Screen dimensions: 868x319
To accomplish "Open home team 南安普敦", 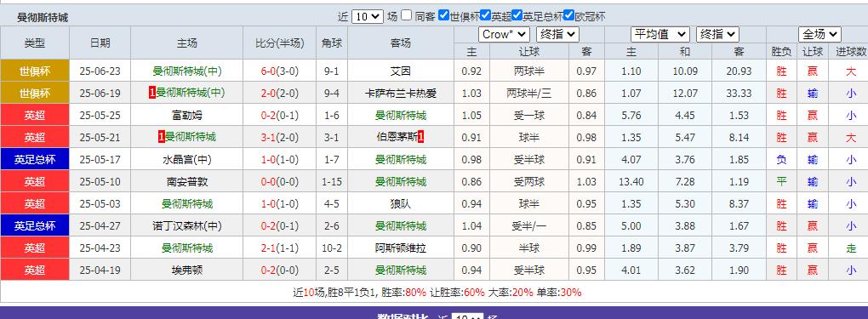I will (x=186, y=182).
